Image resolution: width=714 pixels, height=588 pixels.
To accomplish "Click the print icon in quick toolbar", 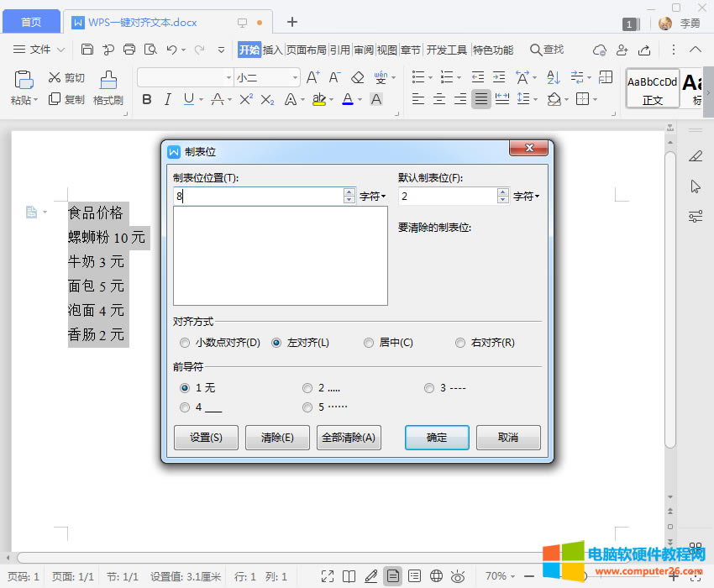I will coord(129,50).
